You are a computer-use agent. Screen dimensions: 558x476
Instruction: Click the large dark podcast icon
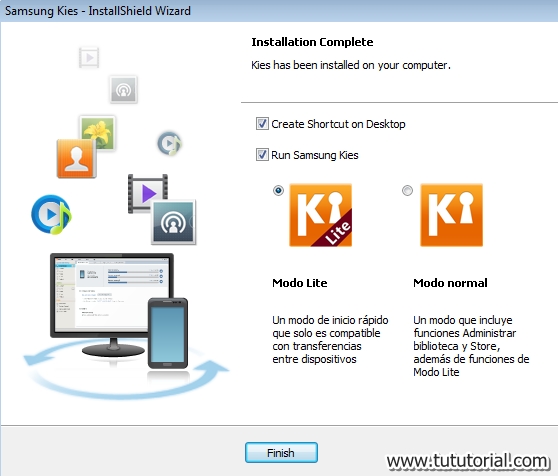coord(174,222)
